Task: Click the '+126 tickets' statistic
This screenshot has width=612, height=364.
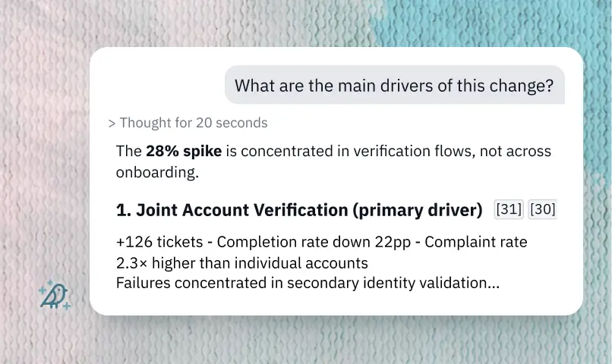Action: click(x=159, y=242)
